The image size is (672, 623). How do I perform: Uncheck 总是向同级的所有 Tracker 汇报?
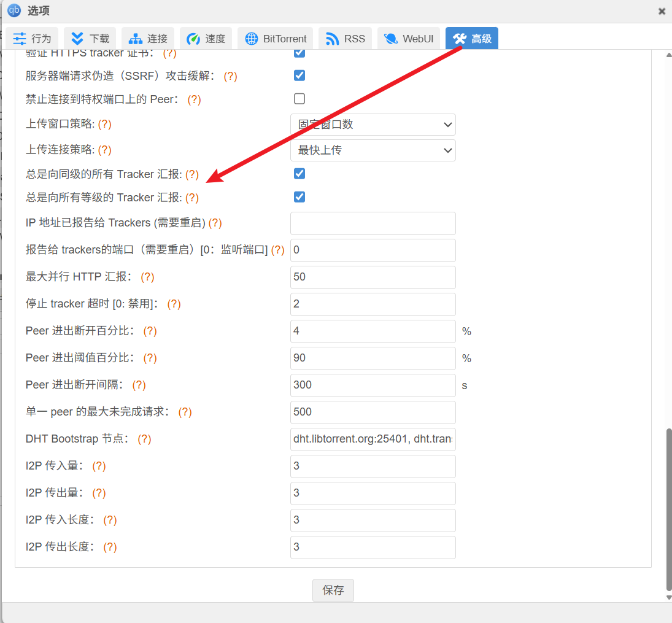299,174
